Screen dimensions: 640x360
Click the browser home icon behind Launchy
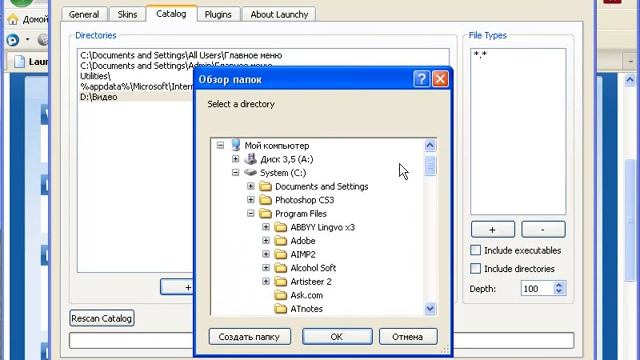pyautogui.click(x=13, y=19)
